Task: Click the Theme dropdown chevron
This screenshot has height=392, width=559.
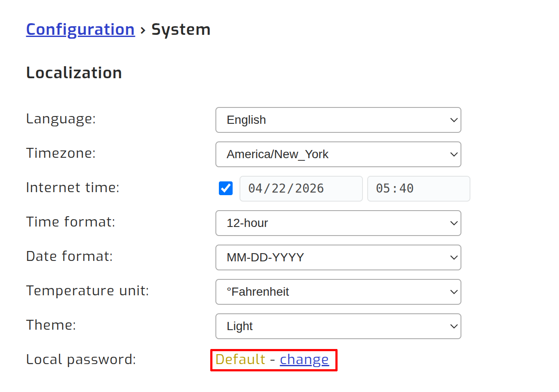Action: [454, 326]
